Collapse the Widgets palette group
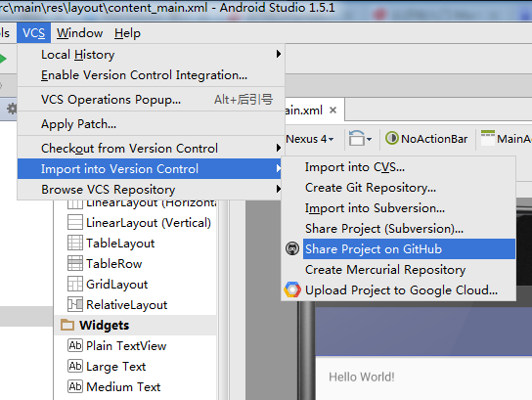Screen dimensions: 532x400 point(136,325)
